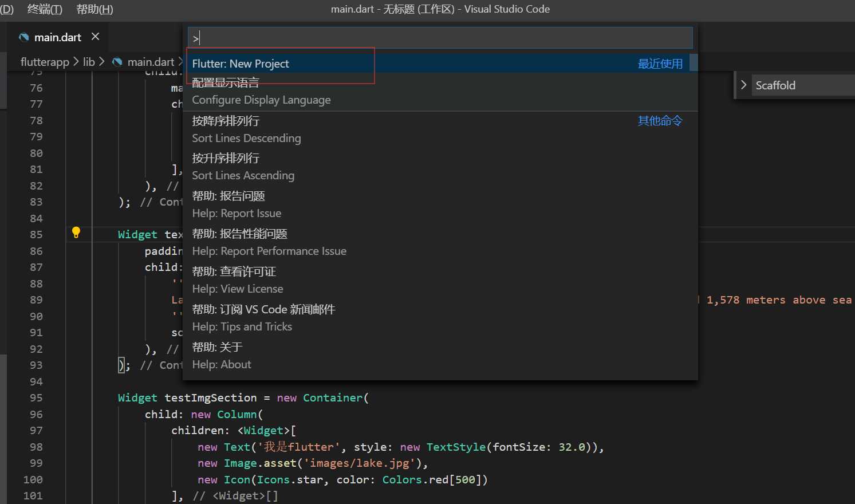Click the '1,578 meters above sea' text
855x504 pixels.
pyautogui.click(x=779, y=300)
